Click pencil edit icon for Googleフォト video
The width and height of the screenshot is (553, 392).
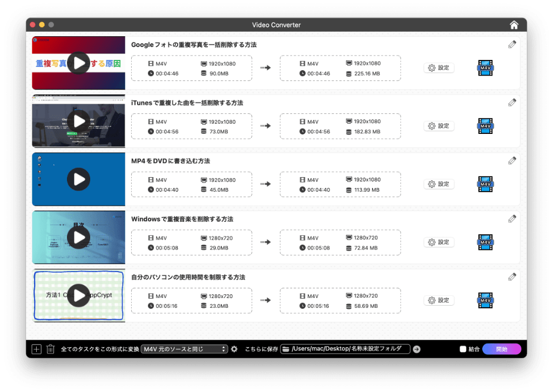512,45
